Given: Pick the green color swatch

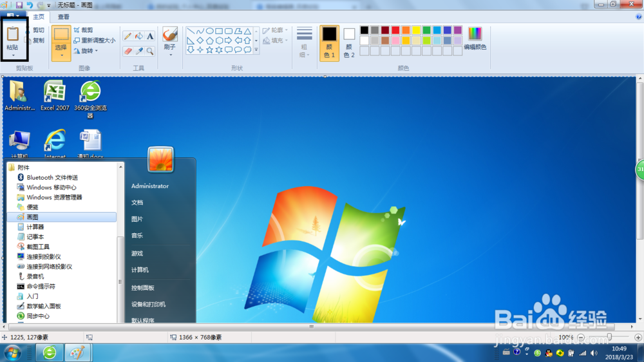Looking at the screenshot, I should tap(426, 30).
